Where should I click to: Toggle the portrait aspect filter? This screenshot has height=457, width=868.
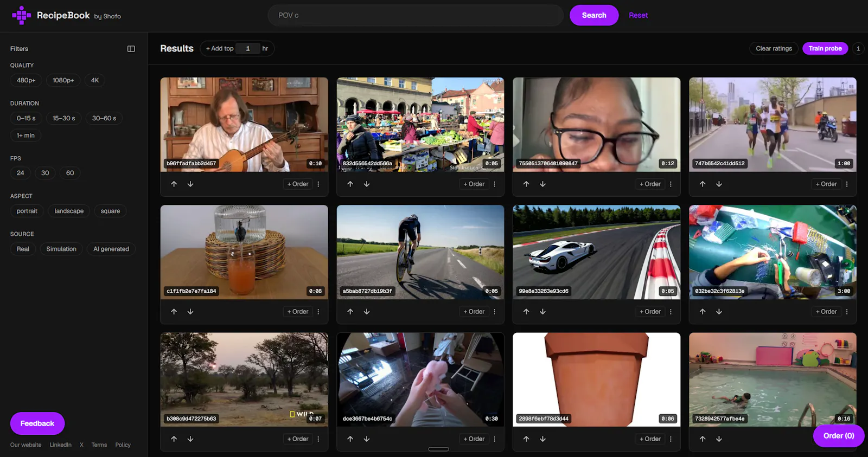[27, 211]
